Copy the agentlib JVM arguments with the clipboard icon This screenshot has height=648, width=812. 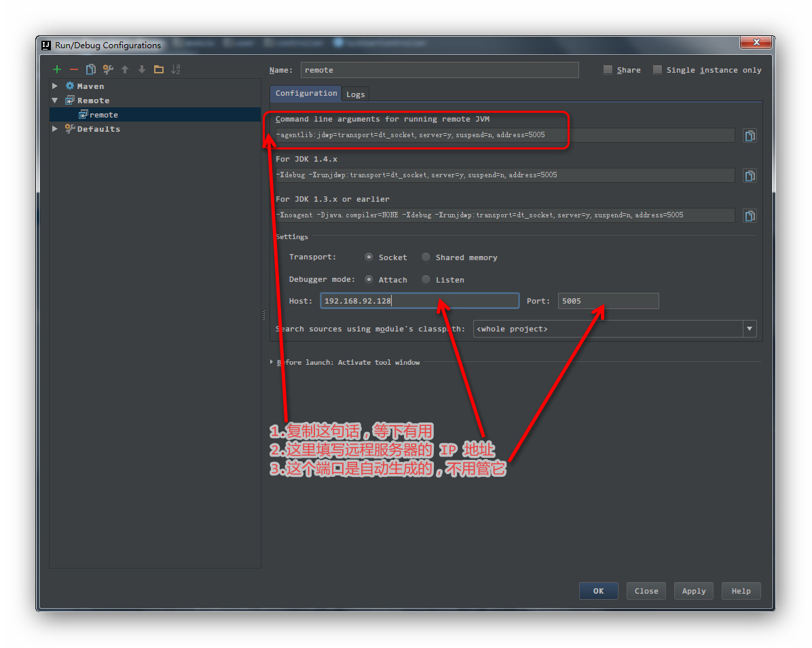coord(750,135)
